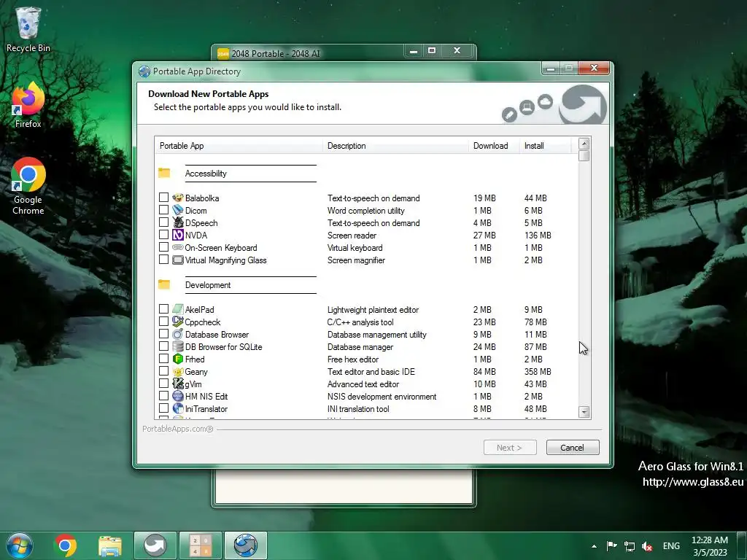This screenshot has width=747, height=560.
Task: Select the Development category label
Action: click(x=208, y=285)
